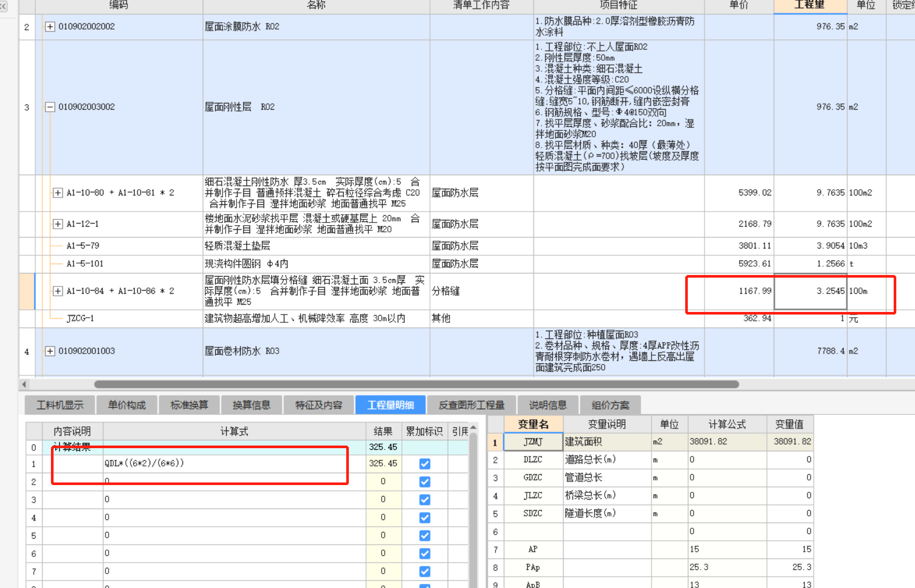Toggle 累加标识 checkbox in row 3
Image resolution: width=915 pixels, height=588 pixels.
(x=425, y=500)
